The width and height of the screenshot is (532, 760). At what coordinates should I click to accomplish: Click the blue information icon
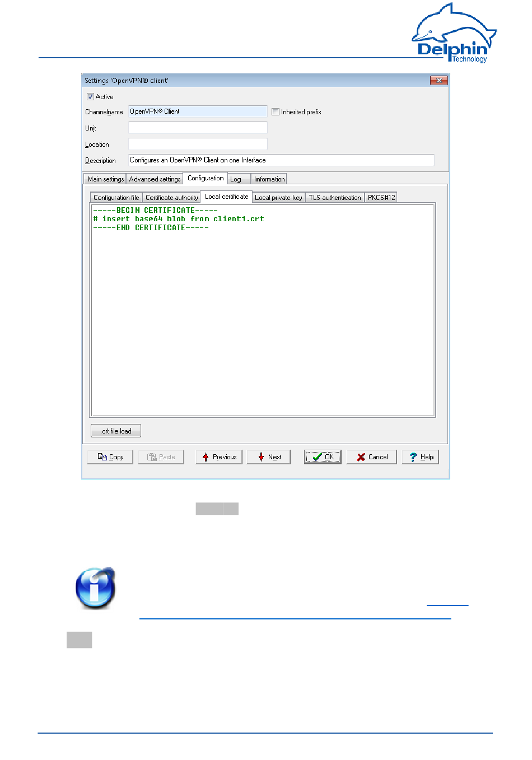[x=96, y=588]
